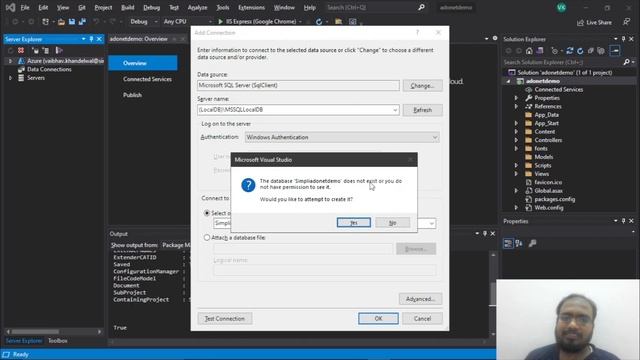Click the help question mark in Add Connection title
Screen dimensions: 640x360
(417, 33)
